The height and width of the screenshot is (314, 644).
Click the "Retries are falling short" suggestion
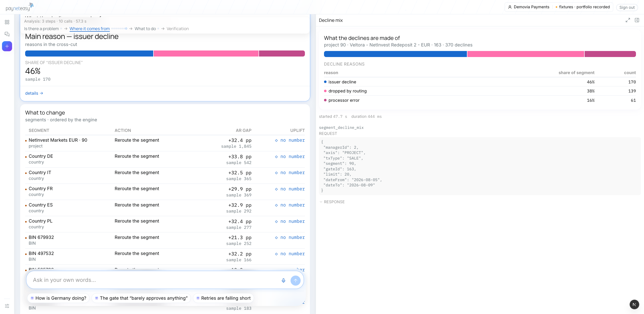[223, 298]
